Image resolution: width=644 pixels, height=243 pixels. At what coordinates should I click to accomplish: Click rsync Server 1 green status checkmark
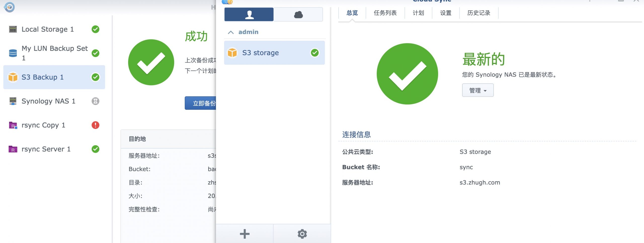coord(95,149)
